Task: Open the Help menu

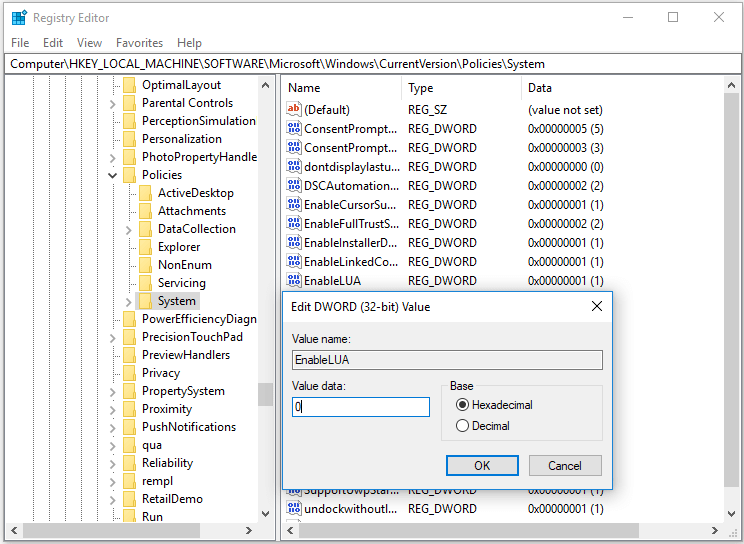Action: click(189, 43)
